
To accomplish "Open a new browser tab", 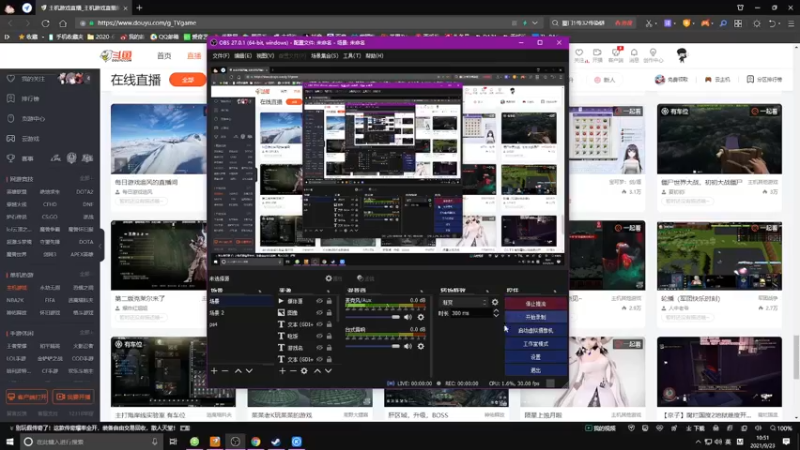I will pyautogui.click(x=139, y=8).
